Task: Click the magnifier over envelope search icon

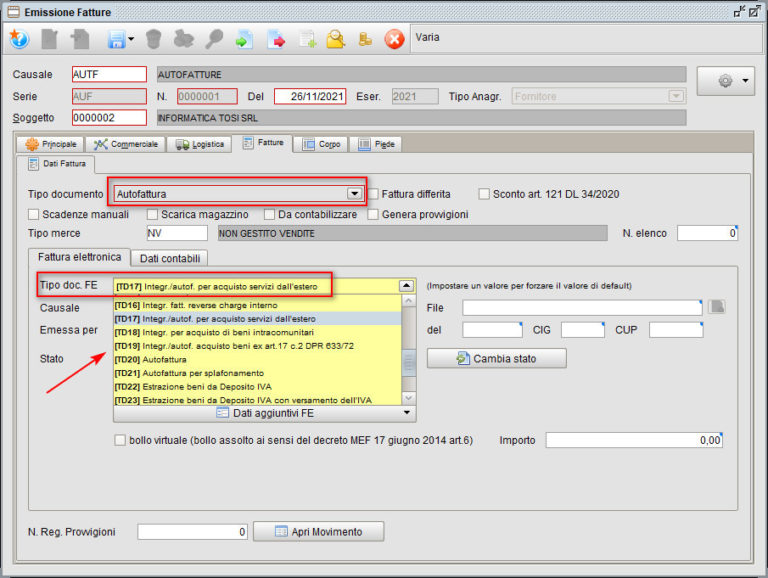Action: click(336, 40)
